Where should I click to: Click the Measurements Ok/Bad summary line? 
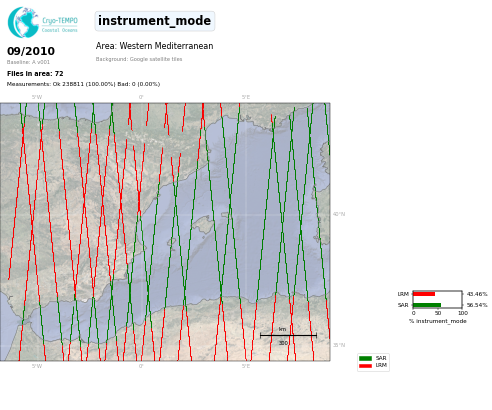pyautogui.click(x=83, y=84)
